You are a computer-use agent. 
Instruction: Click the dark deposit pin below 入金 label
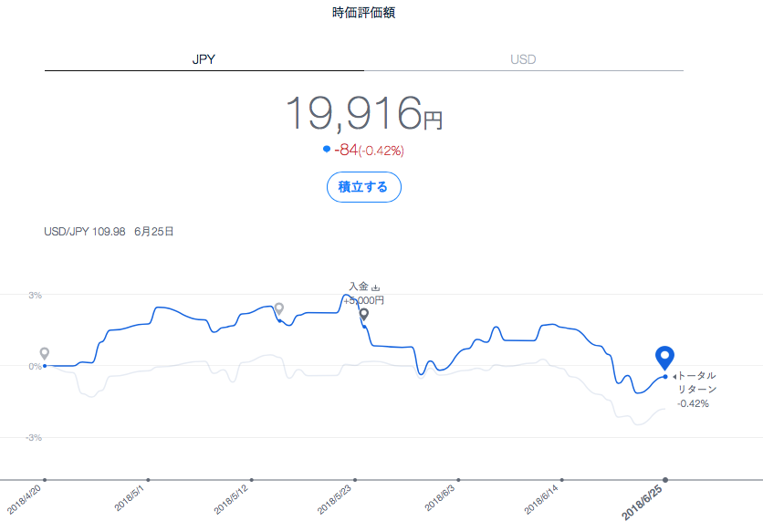tap(364, 315)
